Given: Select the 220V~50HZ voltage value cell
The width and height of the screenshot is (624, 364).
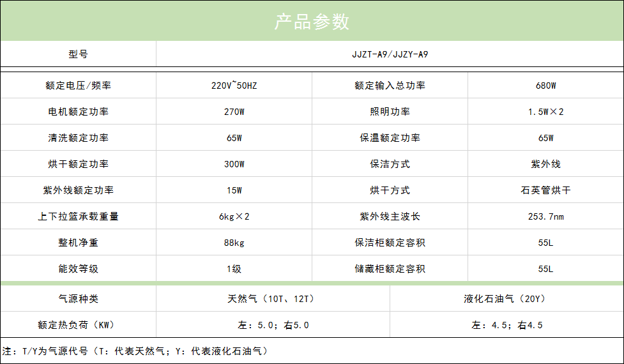Looking at the screenshot, I should click(234, 86).
